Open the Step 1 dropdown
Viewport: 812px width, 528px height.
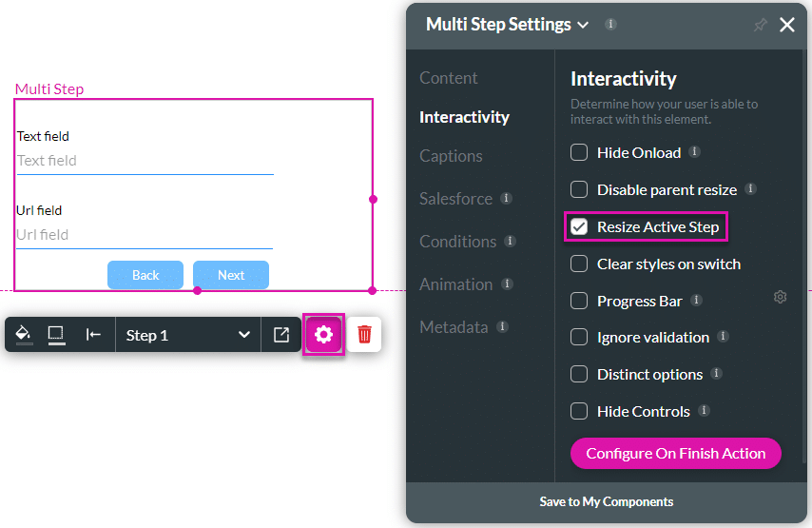click(188, 335)
